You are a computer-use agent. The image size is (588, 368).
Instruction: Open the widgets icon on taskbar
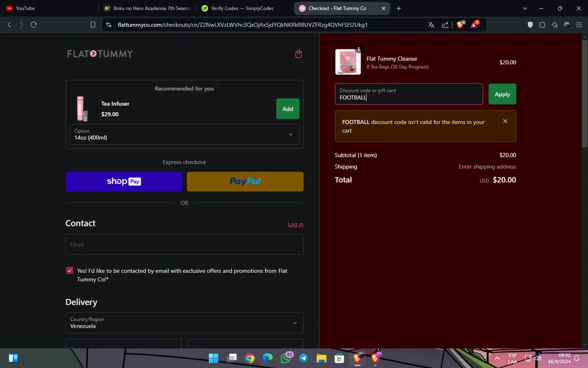[13, 358]
